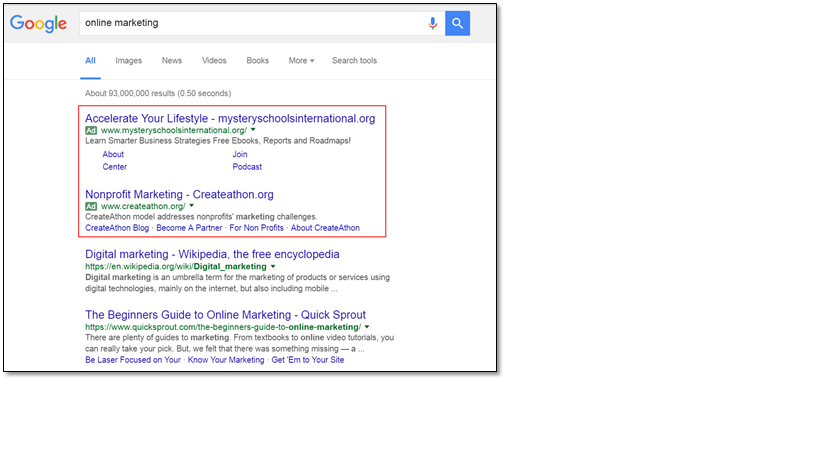The height and width of the screenshot is (460, 819).
Task: Click the blue magnifier search button
Action: tap(458, 23)
